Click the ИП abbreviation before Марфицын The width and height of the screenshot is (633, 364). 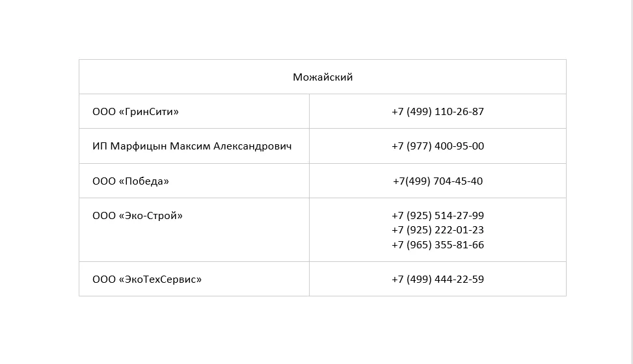[x=100, y=146]
